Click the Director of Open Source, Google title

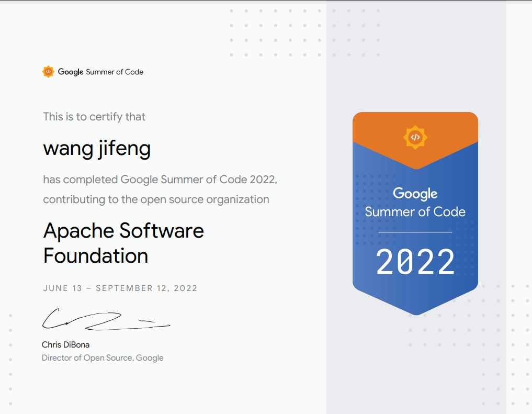coord(102,357)
